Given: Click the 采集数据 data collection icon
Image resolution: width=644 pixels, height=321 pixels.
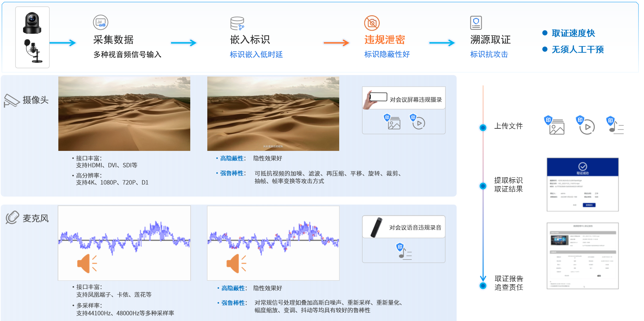Looking at the screenshot, I should (x=100, y=22).
